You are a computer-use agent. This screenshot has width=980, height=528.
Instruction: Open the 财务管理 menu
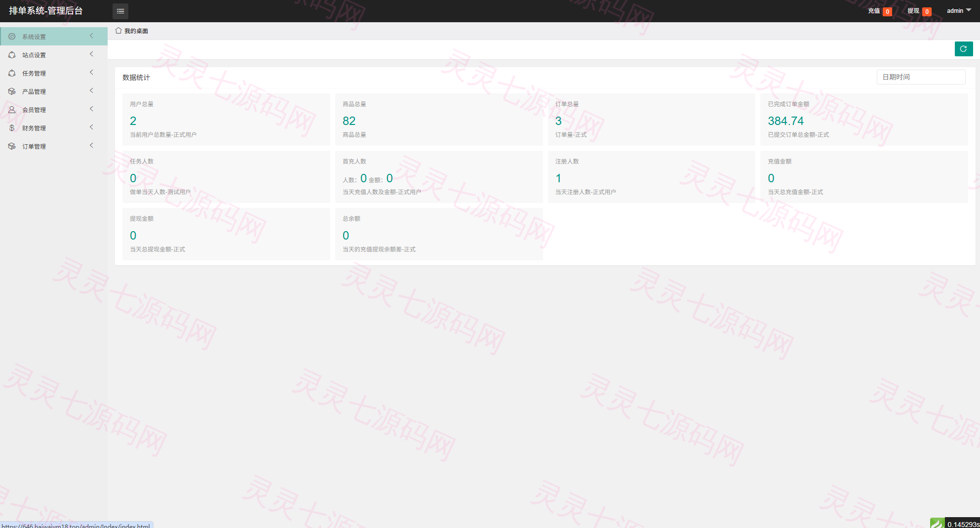[x=54, y=128]
